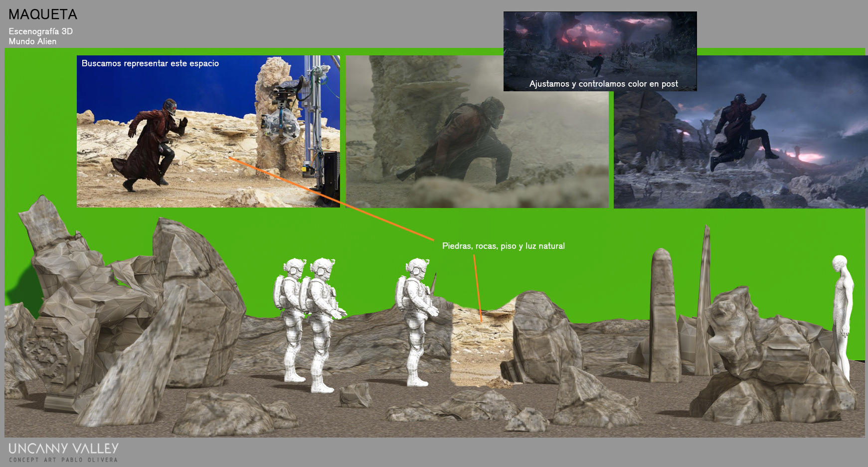868x467 pixels.
Task: Open the small color-graded landscape thumbnail
Action: click(x=600, y=51)
